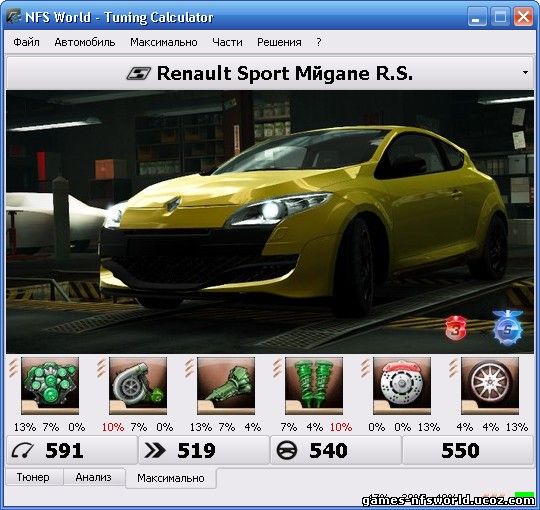Click the speedometer top speed icon
This screenshot has width=540, height=510.
click(x=22, y=450)
